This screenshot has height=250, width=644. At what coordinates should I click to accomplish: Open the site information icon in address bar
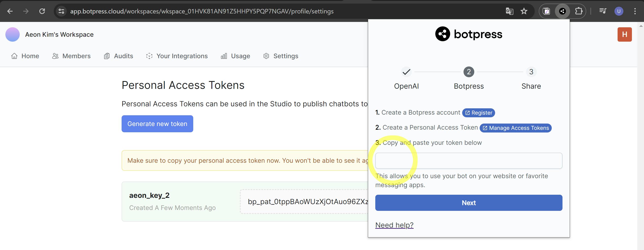(x=61, y=11)
